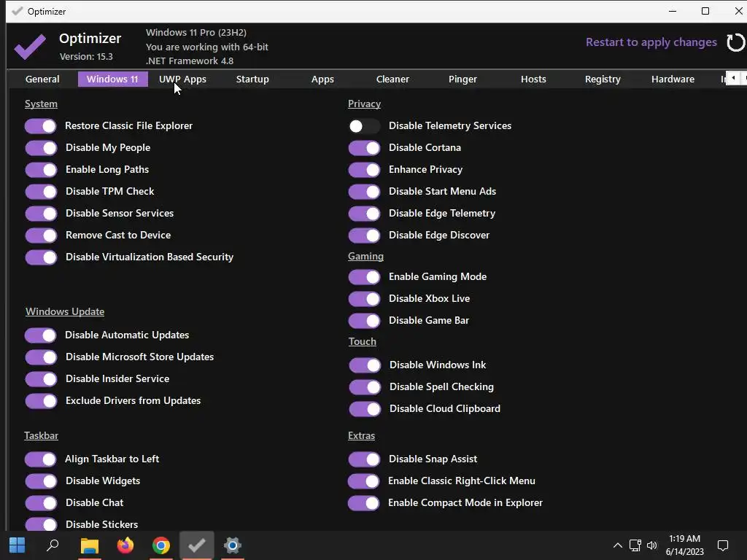747x560 pixels.
Task: Toggle Remove Cast to Device switch
Action: click(x=41, y=236)
